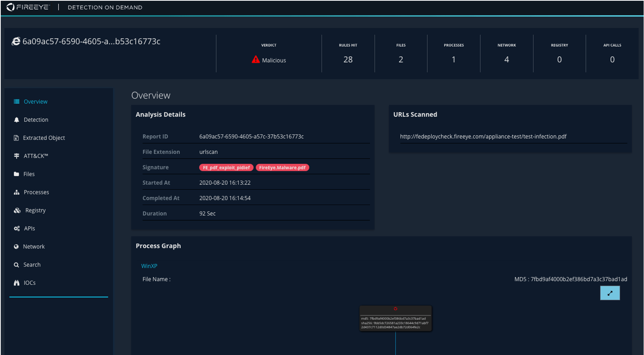Click the Extracted Object document icon
The width and height of the screenshot is (644, 355).
click(x=16, y=138)
